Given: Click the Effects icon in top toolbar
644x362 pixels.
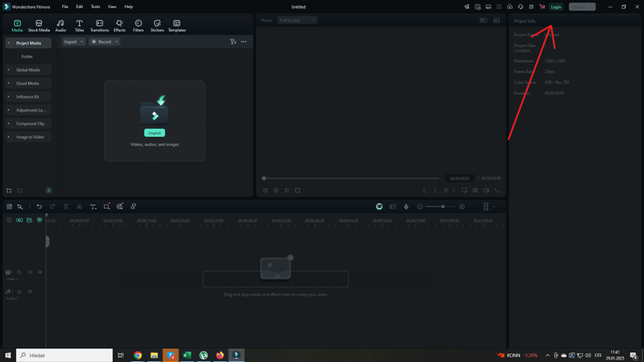Looking at the screenshot, I should point(119,25).
